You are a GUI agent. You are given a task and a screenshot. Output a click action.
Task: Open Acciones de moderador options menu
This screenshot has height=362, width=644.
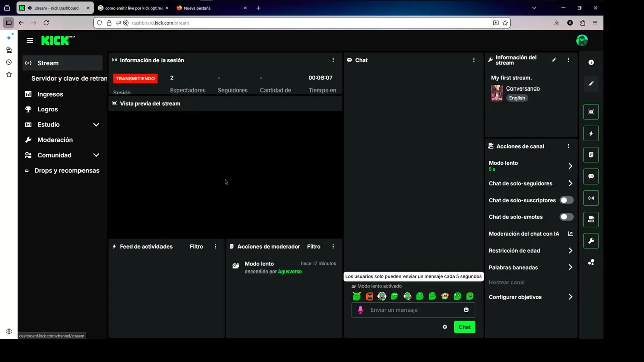tap(333, 247)
